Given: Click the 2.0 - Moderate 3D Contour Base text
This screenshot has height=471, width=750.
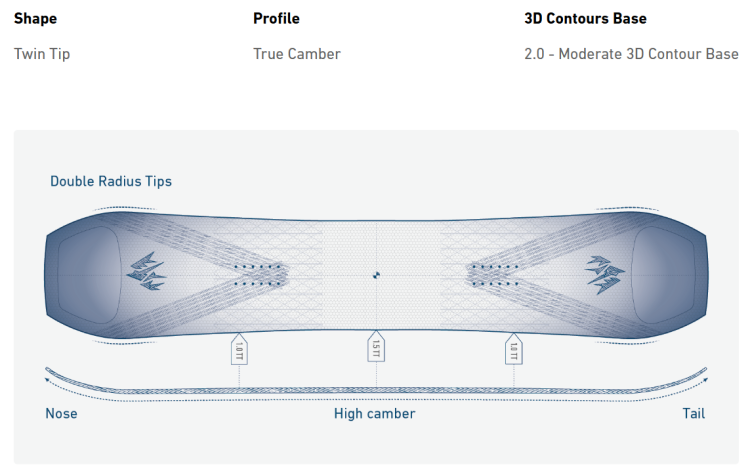Looking at the screenshot, I should [x=631, y=53].
